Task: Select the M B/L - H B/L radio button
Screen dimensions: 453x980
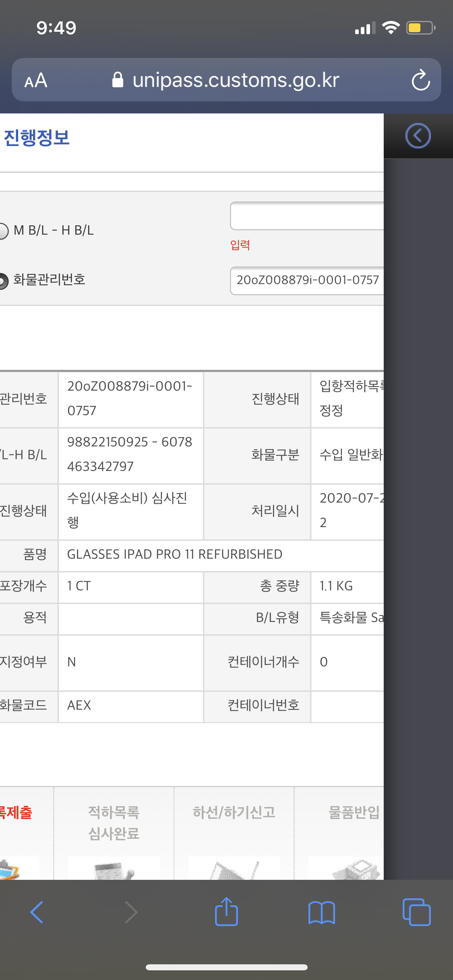Action: [3, 231]
